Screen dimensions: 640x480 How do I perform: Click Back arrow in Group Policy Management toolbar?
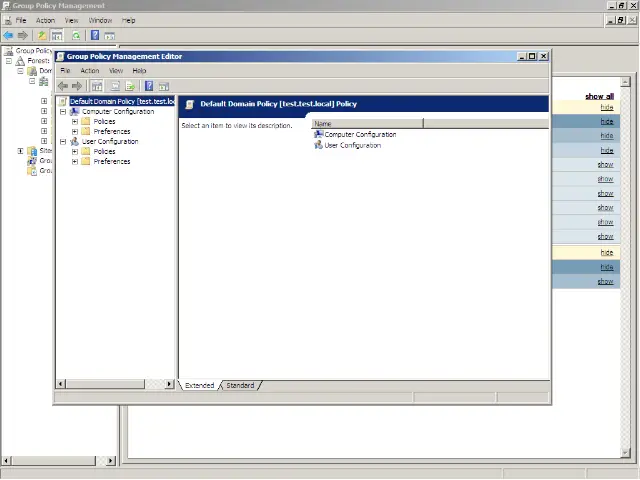8,36
